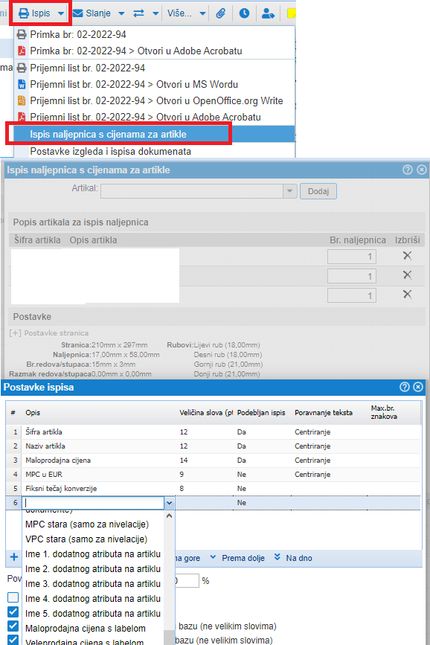Viewport: 430px width, 645px height.
Task: Click the Dodaj button
Action: [x=318, y=191]
